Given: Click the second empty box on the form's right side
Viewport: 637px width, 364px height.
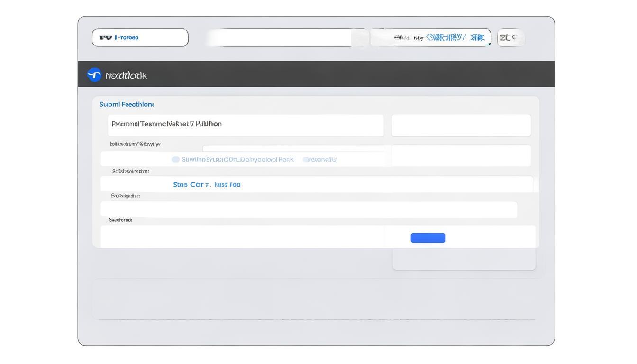Looking at the screenshot, I should pos(461,155).
